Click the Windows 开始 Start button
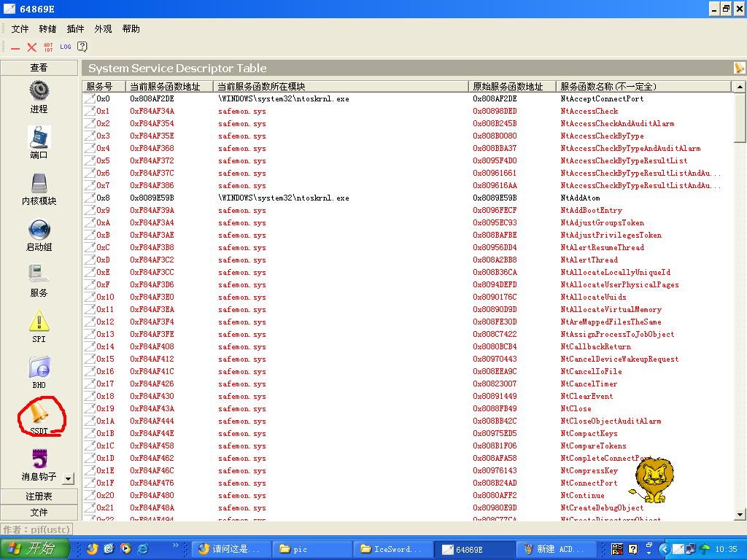The width and height of the screenshot is (747, 560). click(x=35, y=549)
